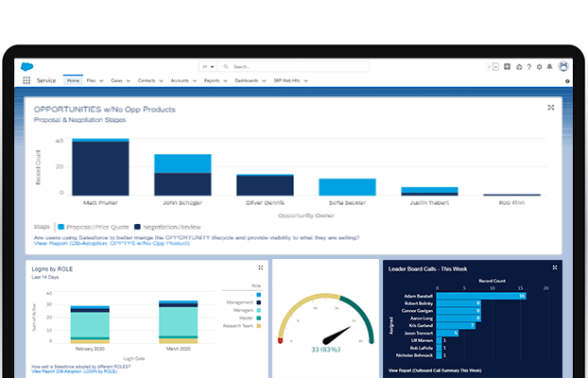This screenshot has width=588, height=378.
Task: Click Matt Pruner's bar in Opportunities chart
Action: pos(100,167)
